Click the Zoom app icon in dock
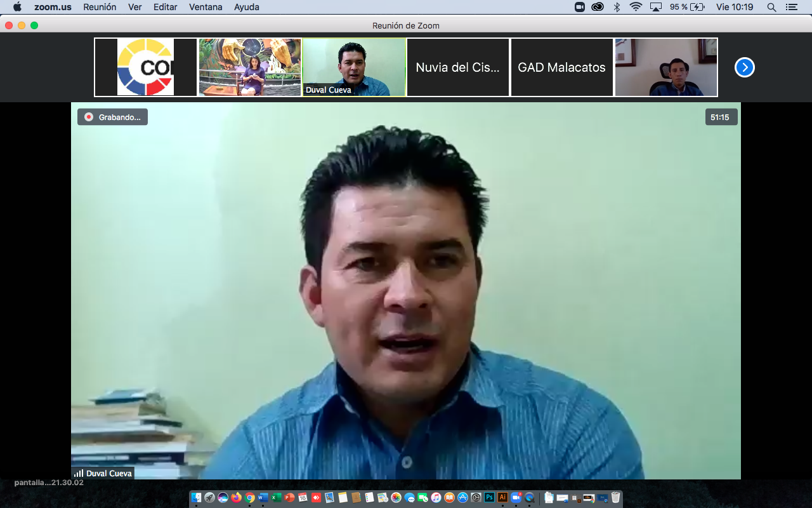Viewport: 812px width, 508px height. pos(516,498)
